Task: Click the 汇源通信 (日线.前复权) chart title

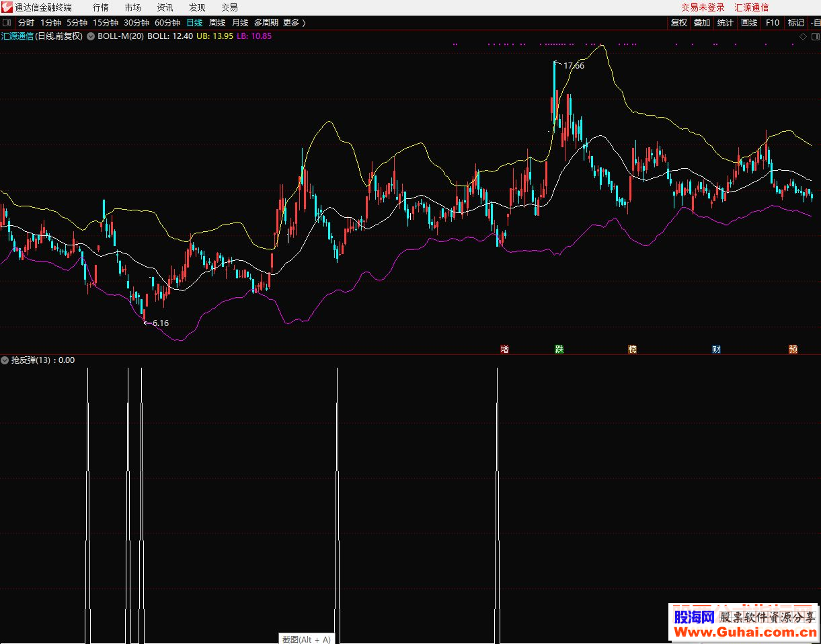Action: [42, 36]
